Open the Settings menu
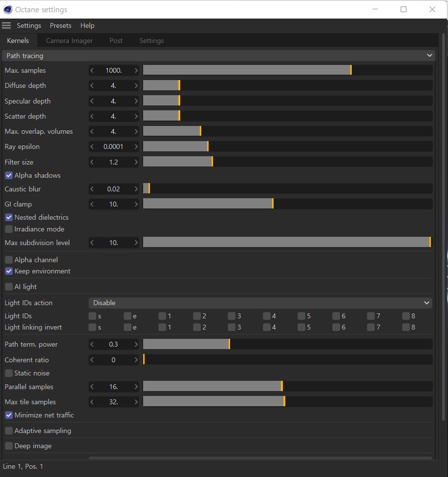Viewport: 448px width, 477px height. click(x=29, y=25)
